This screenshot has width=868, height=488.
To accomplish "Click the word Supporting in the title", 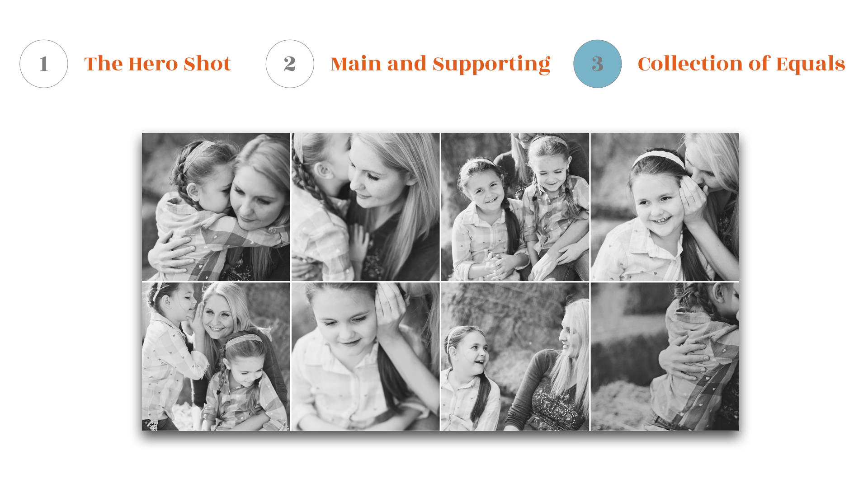I will pos(491,65).
